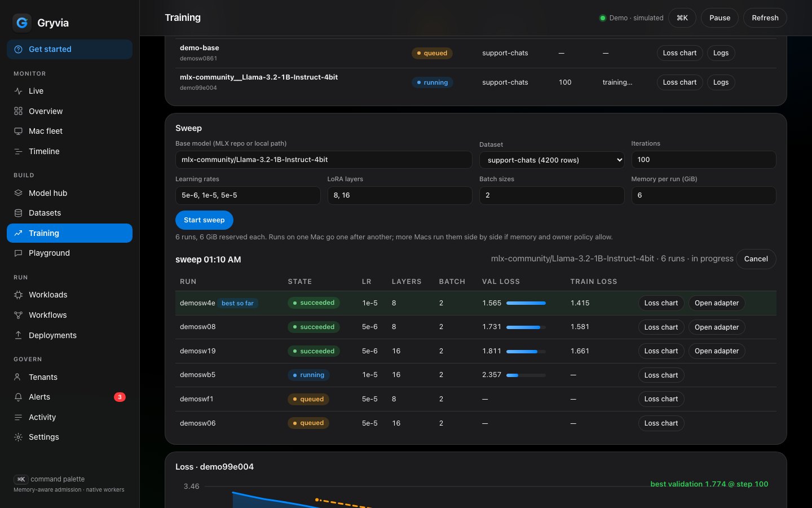Click the Iterations input field
The width and height of the screenshot is (812, 508).
[704, 160]
